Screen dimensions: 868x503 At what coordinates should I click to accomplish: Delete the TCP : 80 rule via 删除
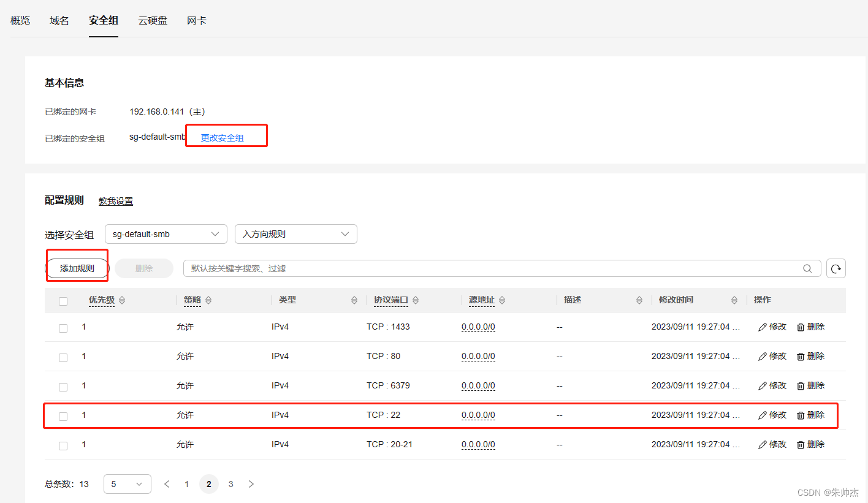click(x=810, y=357)
